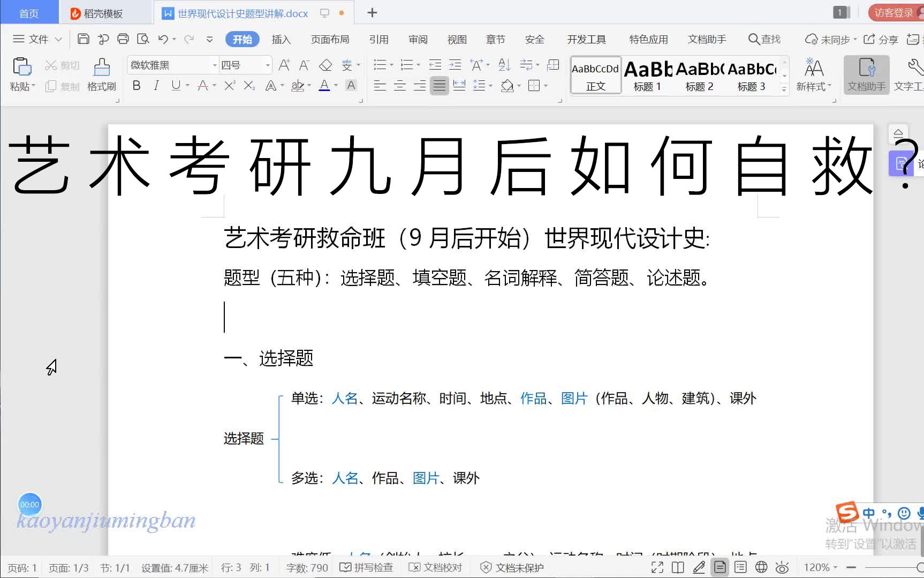Increase font size with A+ icon
Image resolution: width=924 pixels, height=578 pixels.
pos(284,65)
